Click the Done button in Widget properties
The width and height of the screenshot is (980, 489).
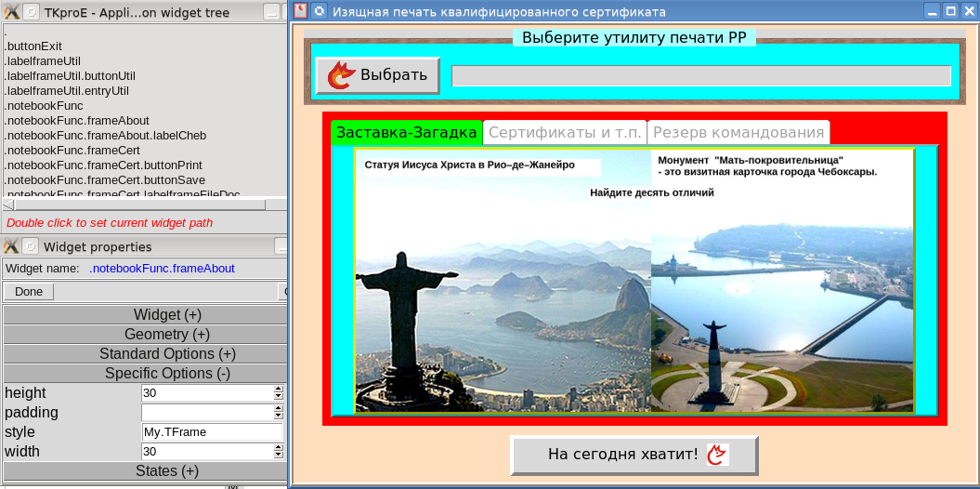pyautogui.click(x=29, y=291)
